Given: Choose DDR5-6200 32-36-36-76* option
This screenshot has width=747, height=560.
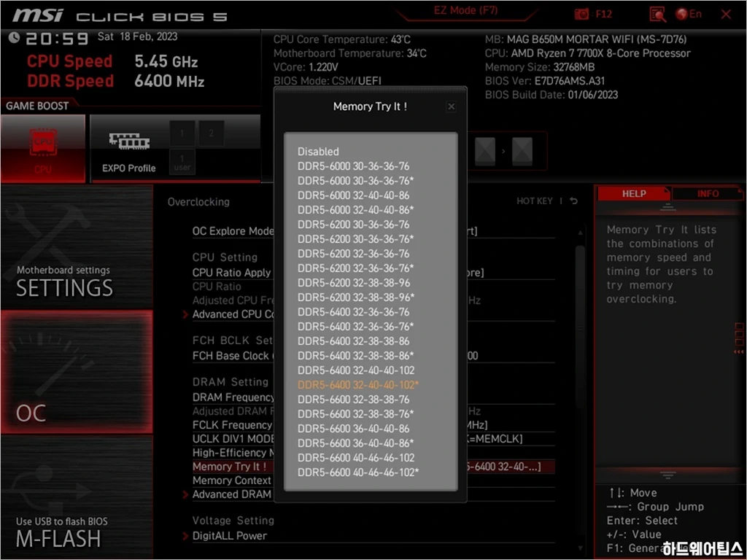Looking at the screenshot, I should [355, 268].
